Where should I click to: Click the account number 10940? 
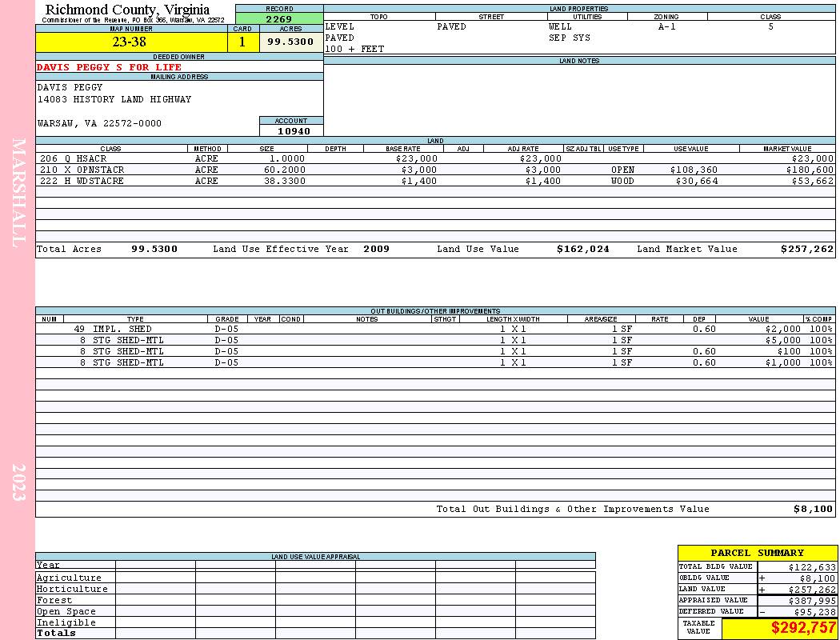pos(294,130)
